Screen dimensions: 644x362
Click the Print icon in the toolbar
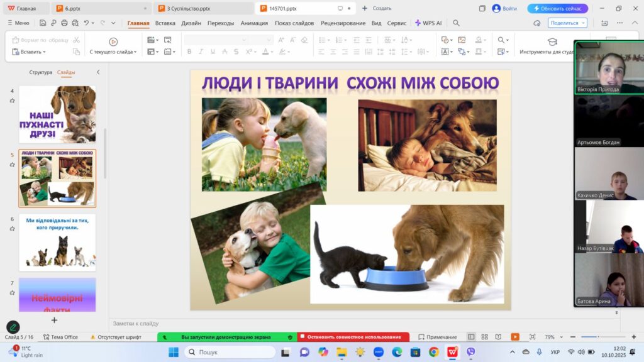(64, 23)
